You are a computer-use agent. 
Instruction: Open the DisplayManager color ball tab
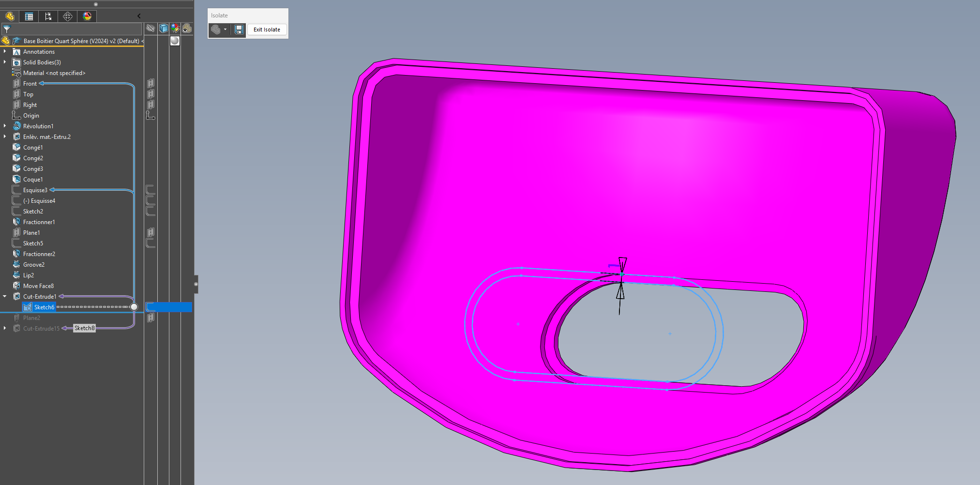pos(87,16)
